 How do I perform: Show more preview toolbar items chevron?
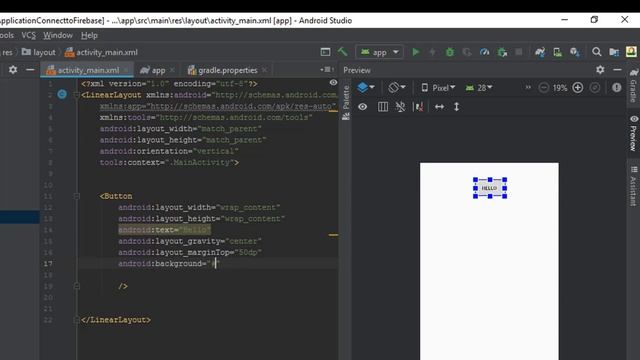coord(528,87)
